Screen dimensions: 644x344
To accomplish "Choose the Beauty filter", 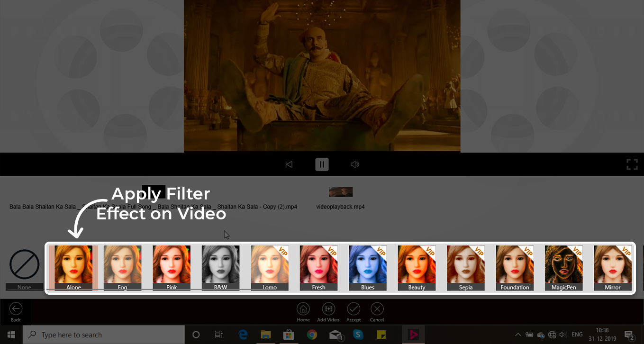I will (417, 268).
